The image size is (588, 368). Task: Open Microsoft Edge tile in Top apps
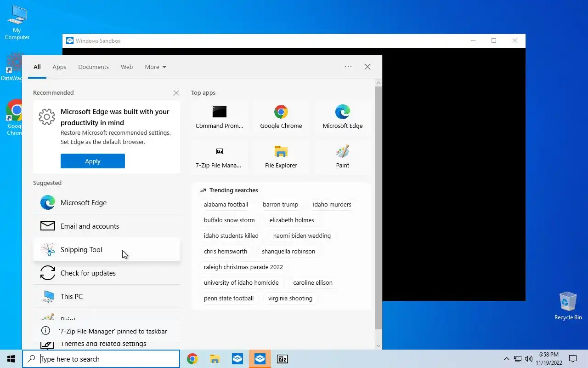343,117
